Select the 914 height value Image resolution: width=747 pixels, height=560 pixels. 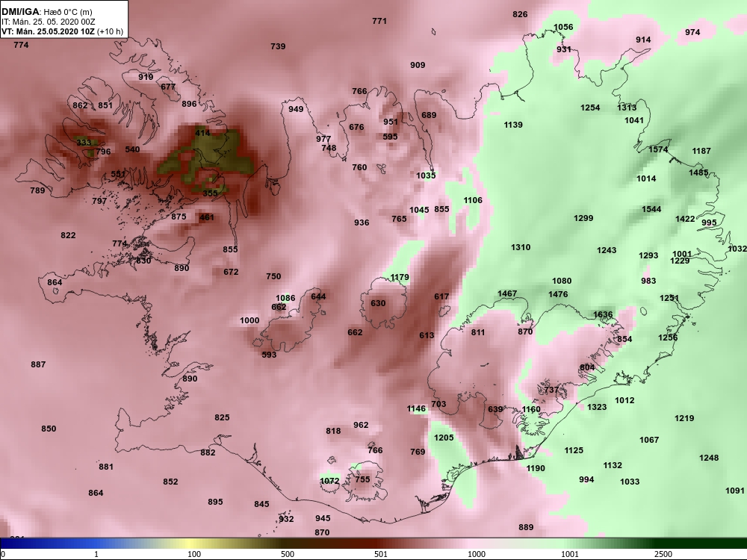[x=643, y=40]
